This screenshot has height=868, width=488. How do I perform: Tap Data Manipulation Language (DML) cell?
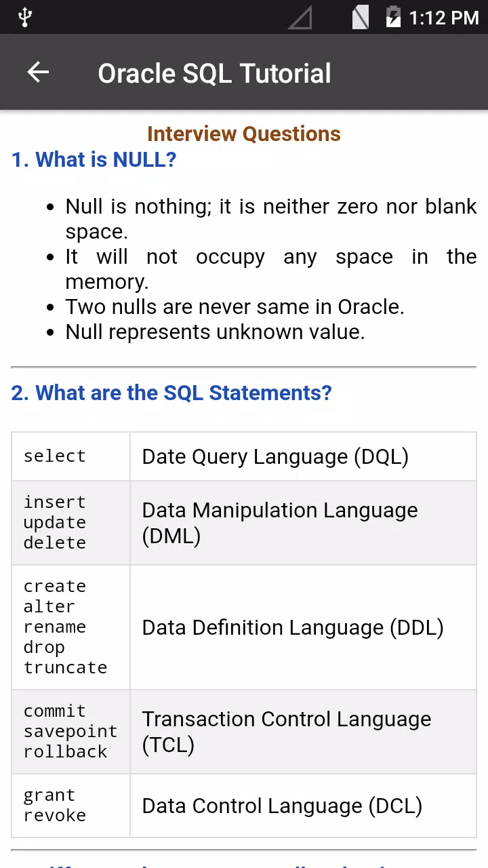point(303,523)
